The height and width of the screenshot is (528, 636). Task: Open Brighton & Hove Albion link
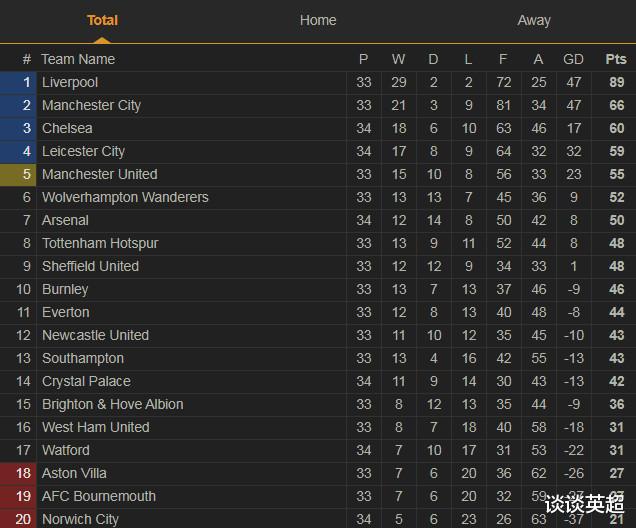coord(112,404)
